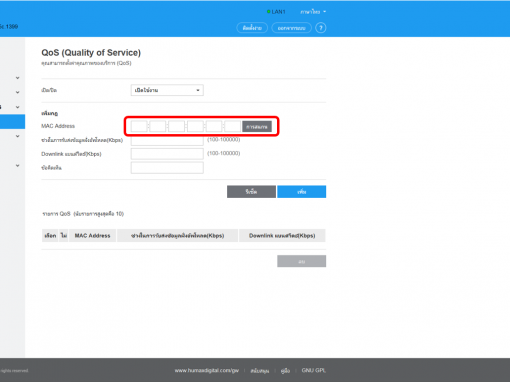Viewport: 510px width, 382px height.
Task: Click the gray search button beside MAC fields
Action: coord(257,127)
